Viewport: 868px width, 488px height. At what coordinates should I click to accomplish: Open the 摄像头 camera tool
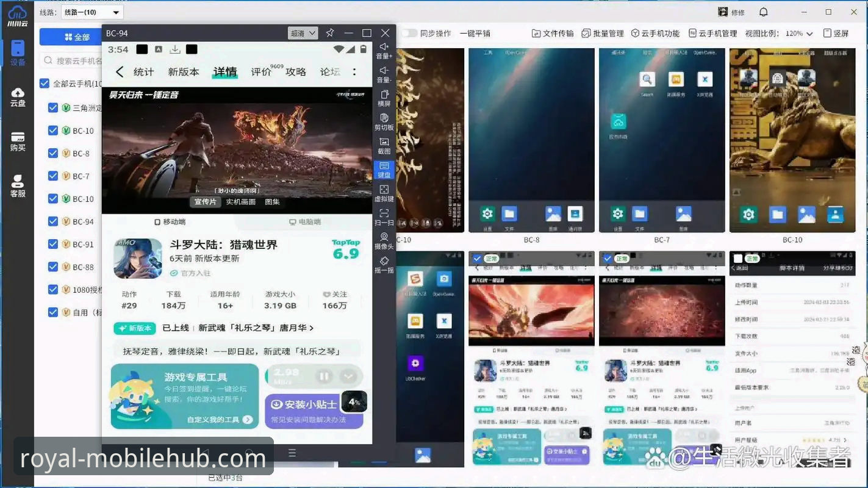coord(384,241)
